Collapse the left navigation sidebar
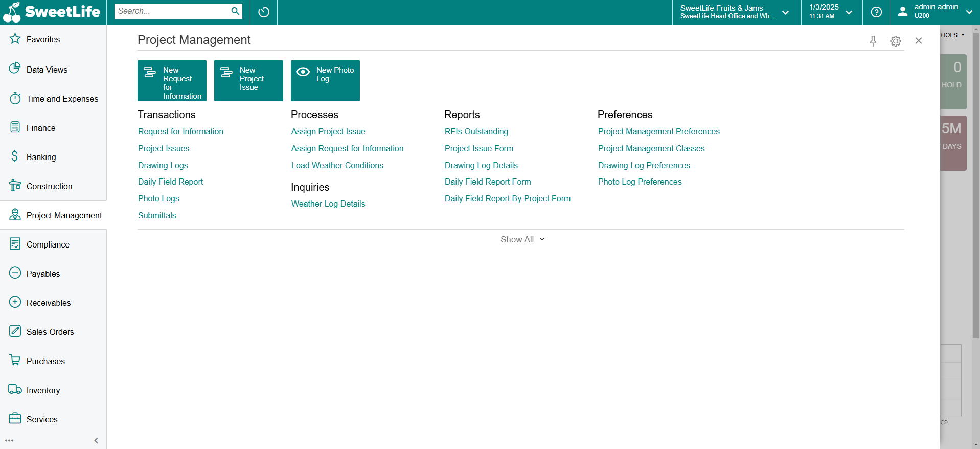 [x=96, y=440]
